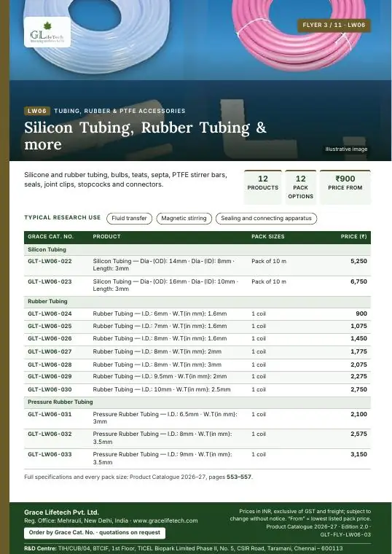Click the ₹900 PRICE FROM stat box
Image resolution: width=392 pixels, height=554 pixels.
(x=345, y=187)
